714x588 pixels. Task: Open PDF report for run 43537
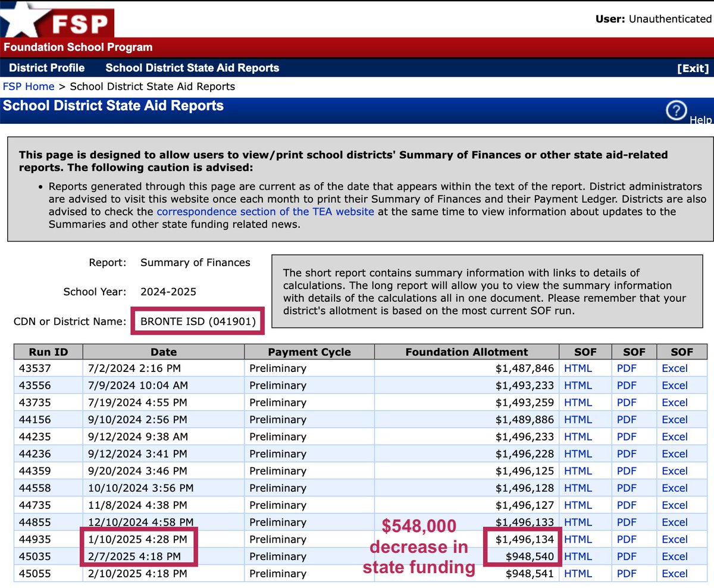coord(627,368)
